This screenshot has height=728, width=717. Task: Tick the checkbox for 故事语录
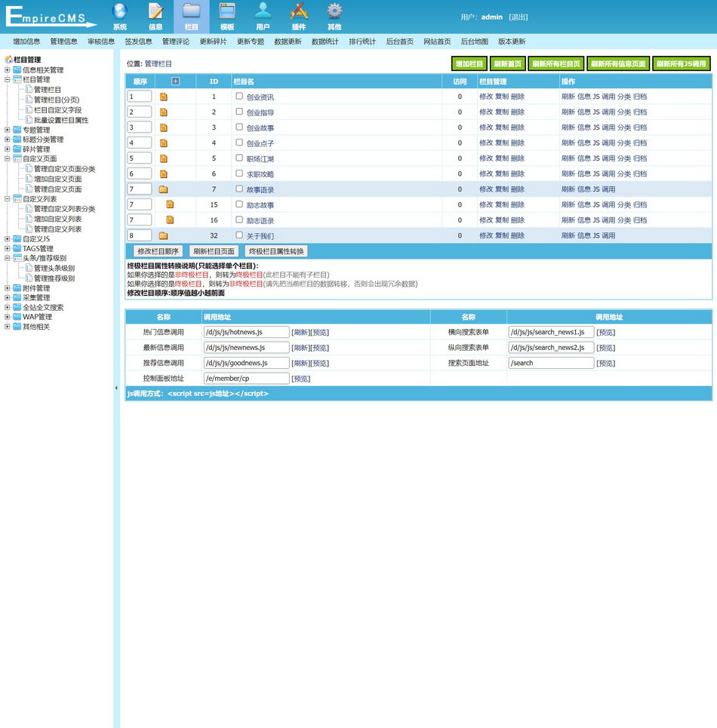(239, 189)
